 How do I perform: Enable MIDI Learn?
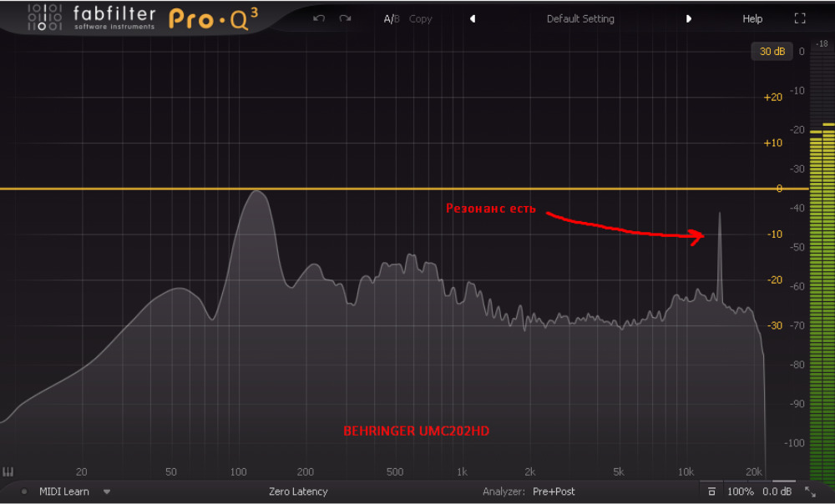pyautogui.click(x=64, y=491)
